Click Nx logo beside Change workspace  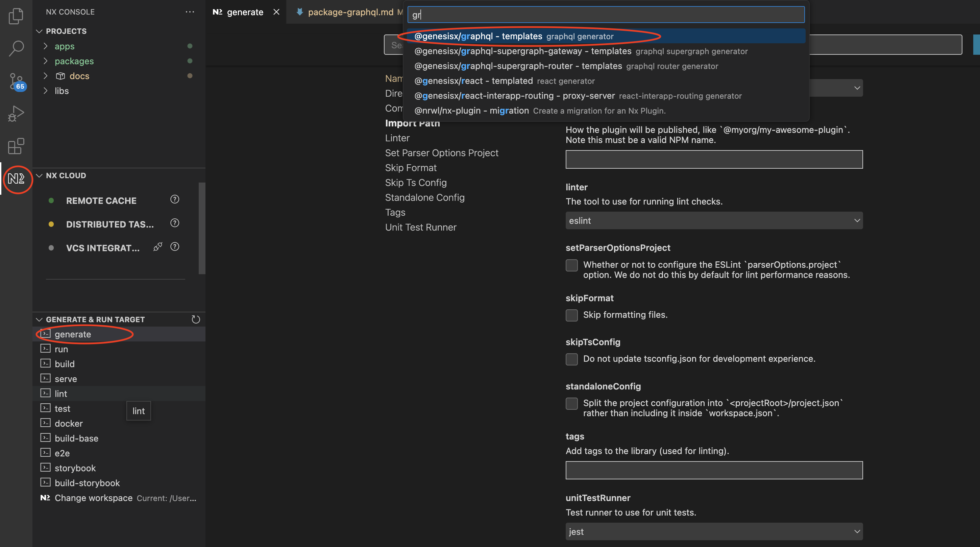click(45, 498)
